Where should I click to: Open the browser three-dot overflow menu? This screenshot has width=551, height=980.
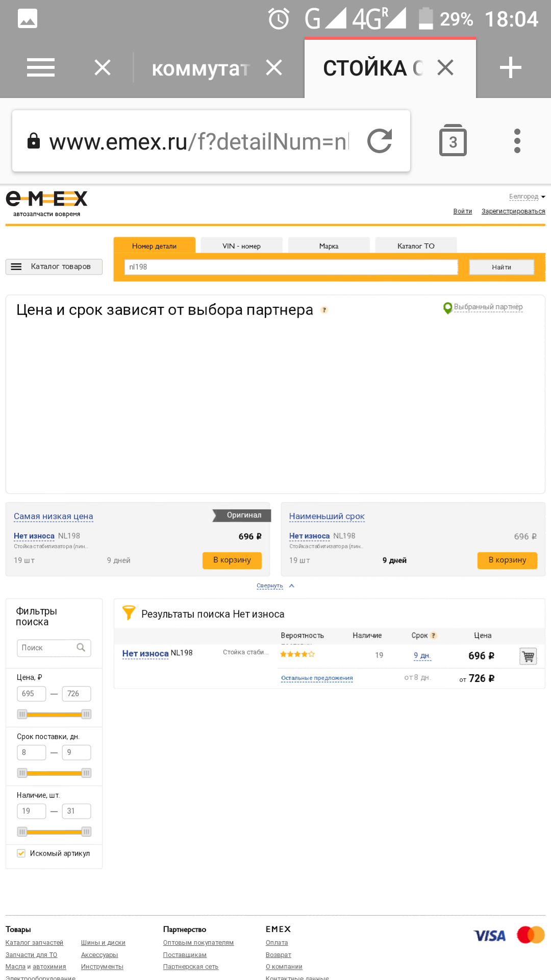pos(517,141)
